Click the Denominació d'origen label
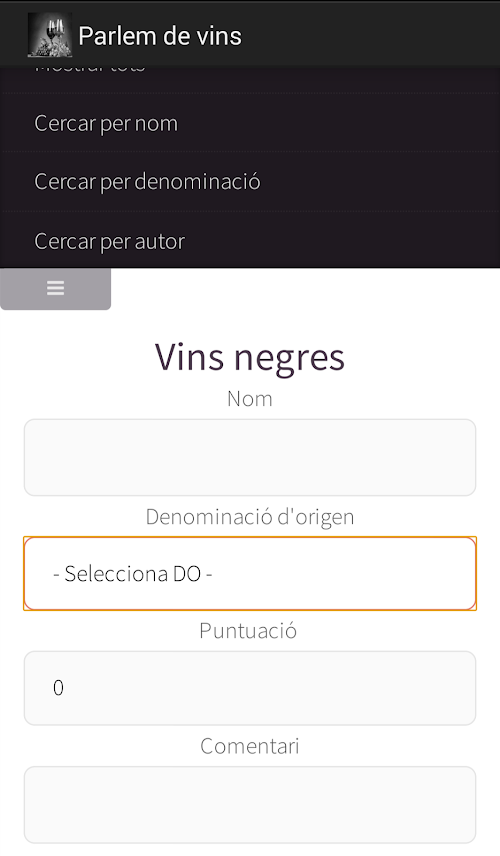Image resolution: width=500 pixels, height=856 pixels. pos(250,517)
